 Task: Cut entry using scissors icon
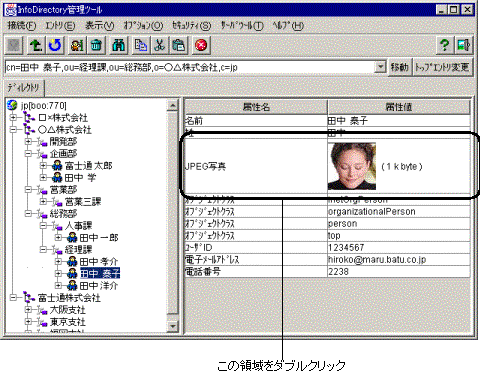point(160,45)
